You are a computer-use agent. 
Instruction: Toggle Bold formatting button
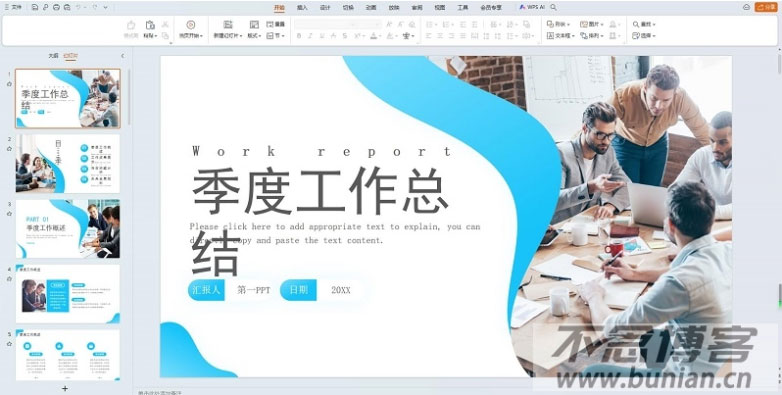(299, 36)
